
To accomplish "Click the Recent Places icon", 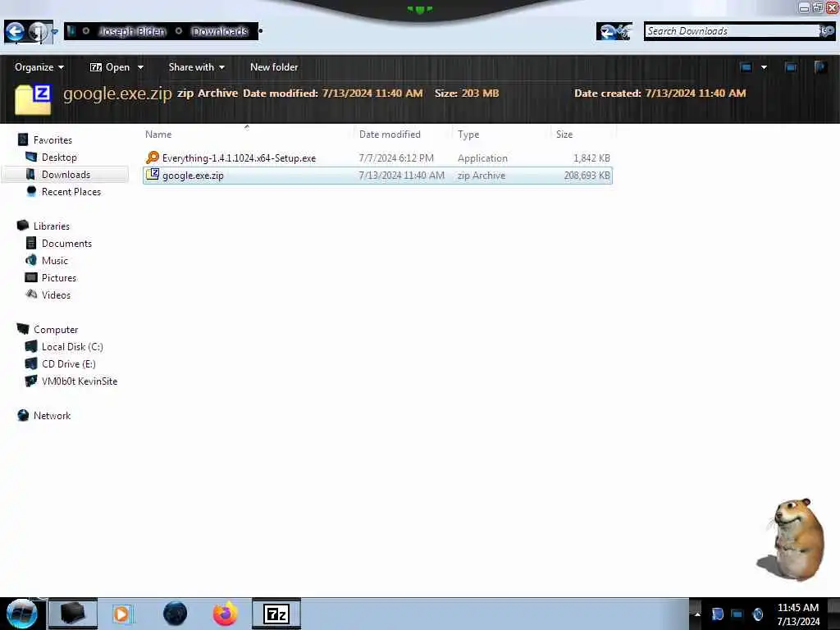I will pos(31,191).
